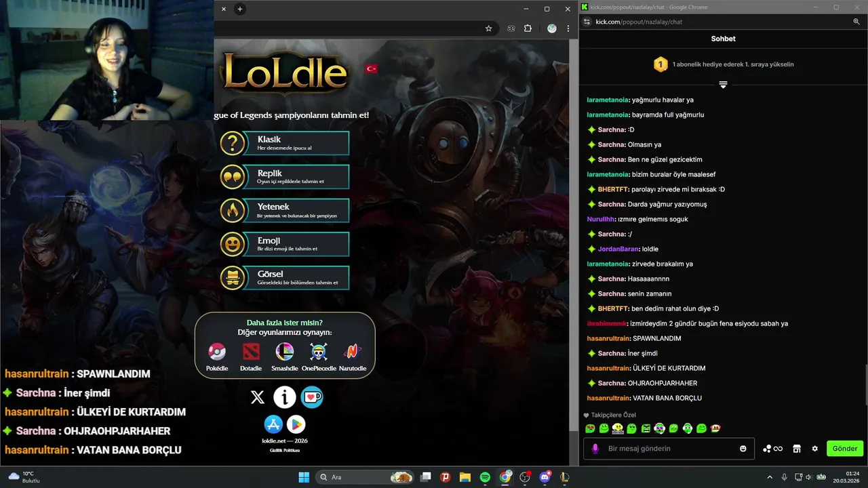Image resolution: width=868 pixels, height=488 pixels.
Task: Open the emoji picker smiley in chat input
Action: [x=743, y=449]
